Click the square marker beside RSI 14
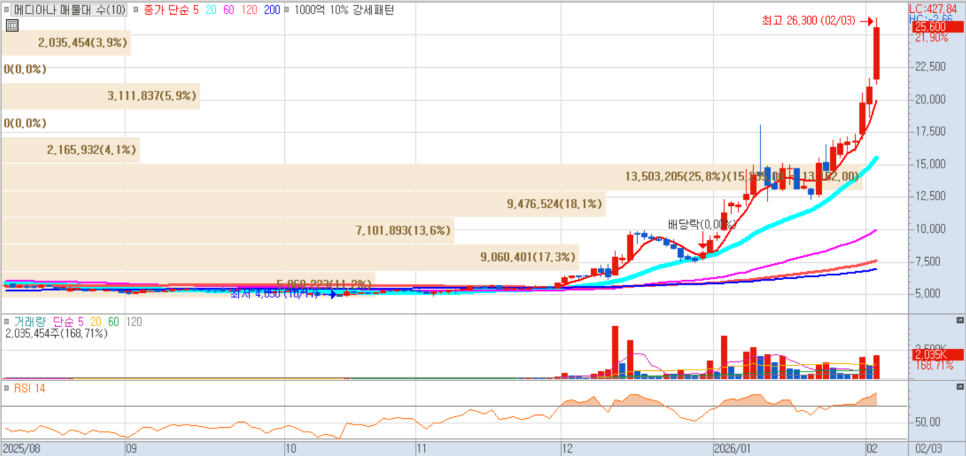The image size is (966, 456). [x=7, y=388]
